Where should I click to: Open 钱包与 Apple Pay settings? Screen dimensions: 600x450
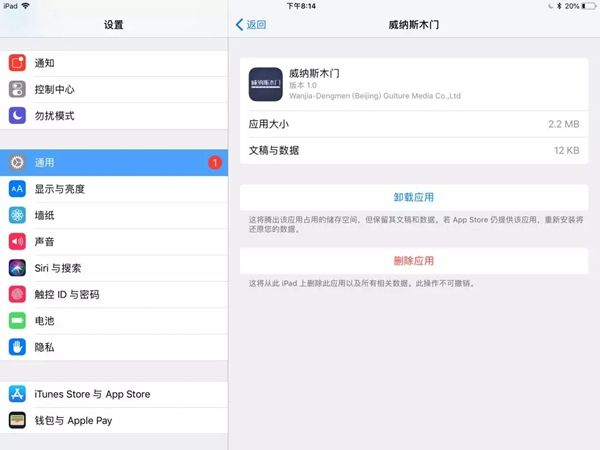[x=114, y=421]
